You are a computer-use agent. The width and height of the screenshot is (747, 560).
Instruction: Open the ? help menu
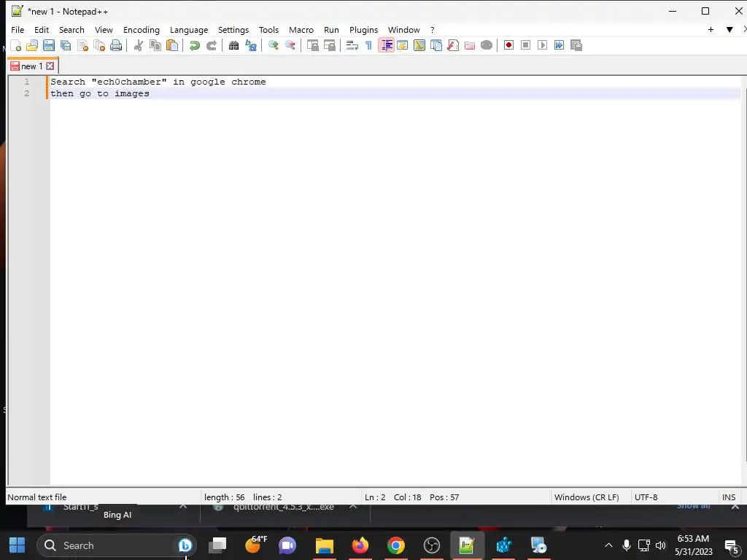tap(432, 29)
